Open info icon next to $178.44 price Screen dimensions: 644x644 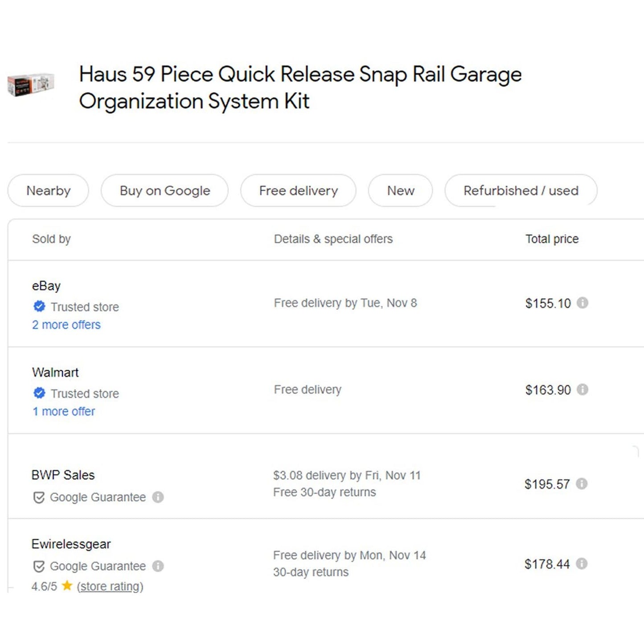pyautogui.click(x=581, y=564)
